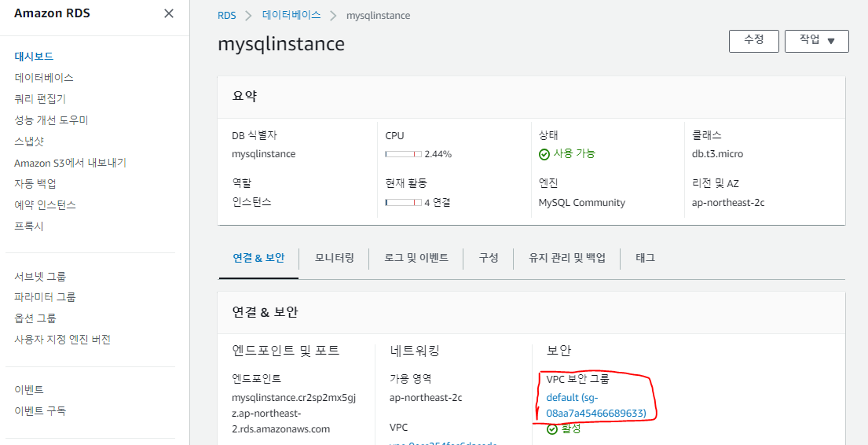Viewport: 868px width, 445px height.
Task: Open 이벤트 구독 in the sidebar
Action: tap(40, 411)
